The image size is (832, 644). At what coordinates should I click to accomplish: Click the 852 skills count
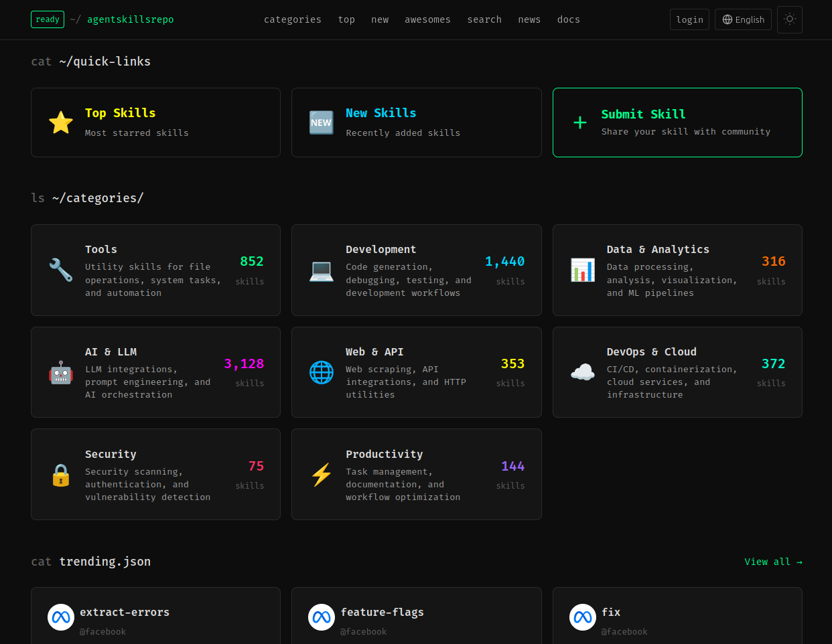click(252, 261)
